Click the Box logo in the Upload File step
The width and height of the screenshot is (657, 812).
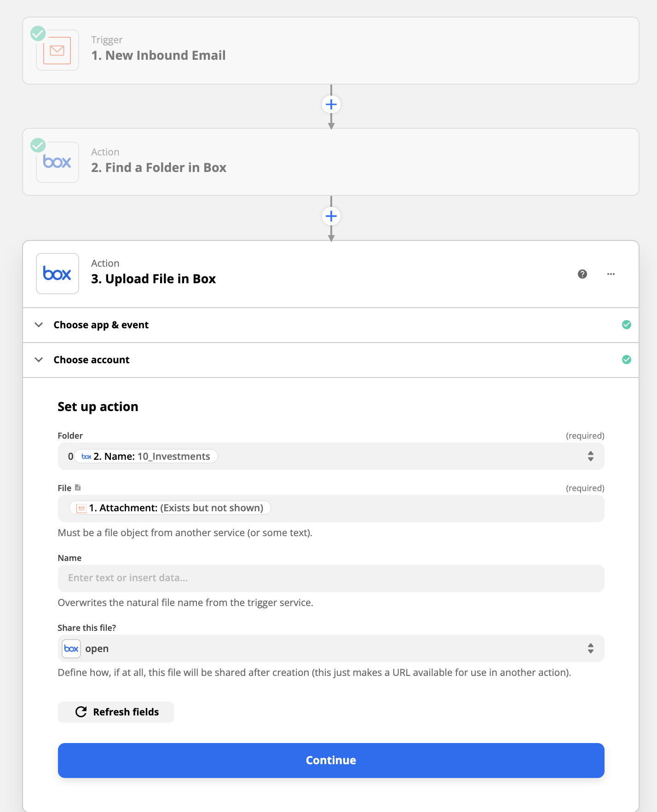point(57,274)
